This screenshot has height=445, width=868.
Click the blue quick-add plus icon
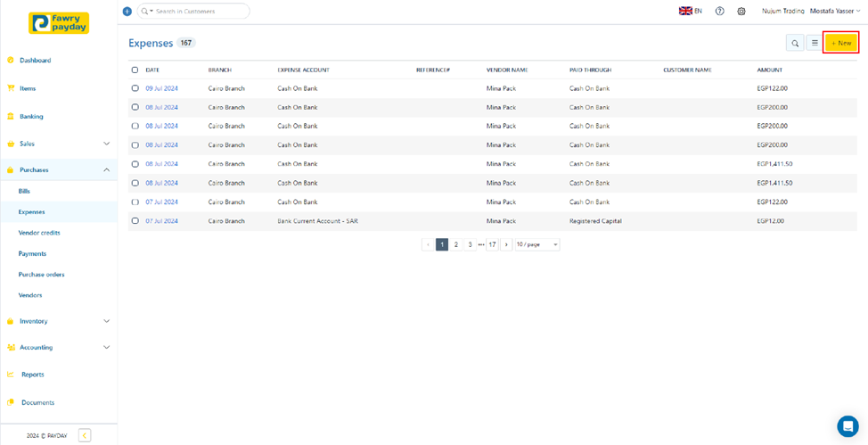(127, 12)
